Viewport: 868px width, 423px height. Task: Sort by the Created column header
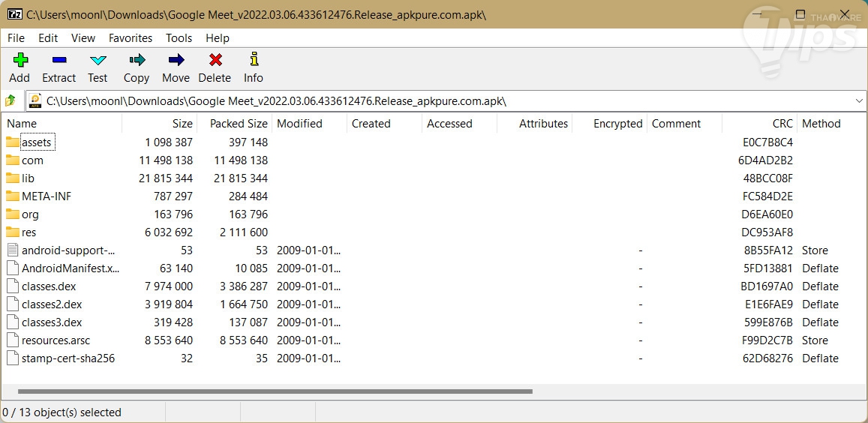tap(385, 124)
